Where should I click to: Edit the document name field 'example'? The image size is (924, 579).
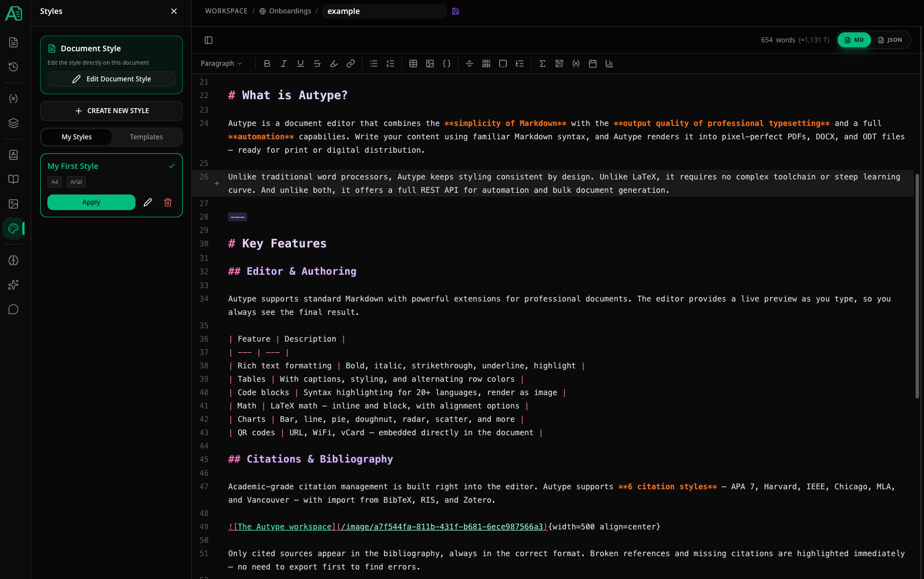[385, 11]
